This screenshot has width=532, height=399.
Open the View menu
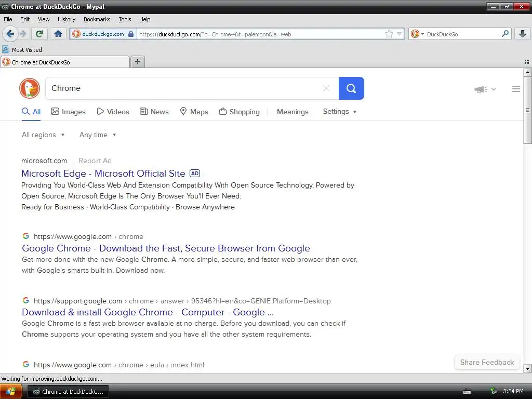(x=44, y=19)
